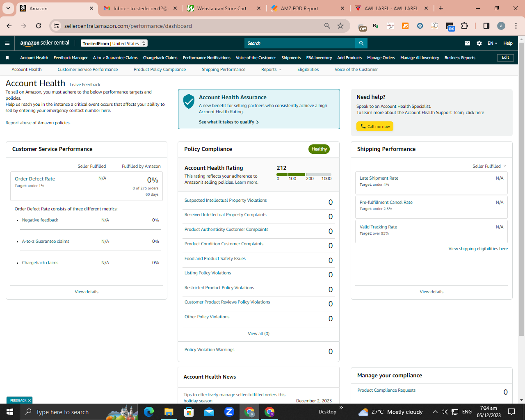Click the volume speaker tray icon
The image size is (525, 420).
445,412
